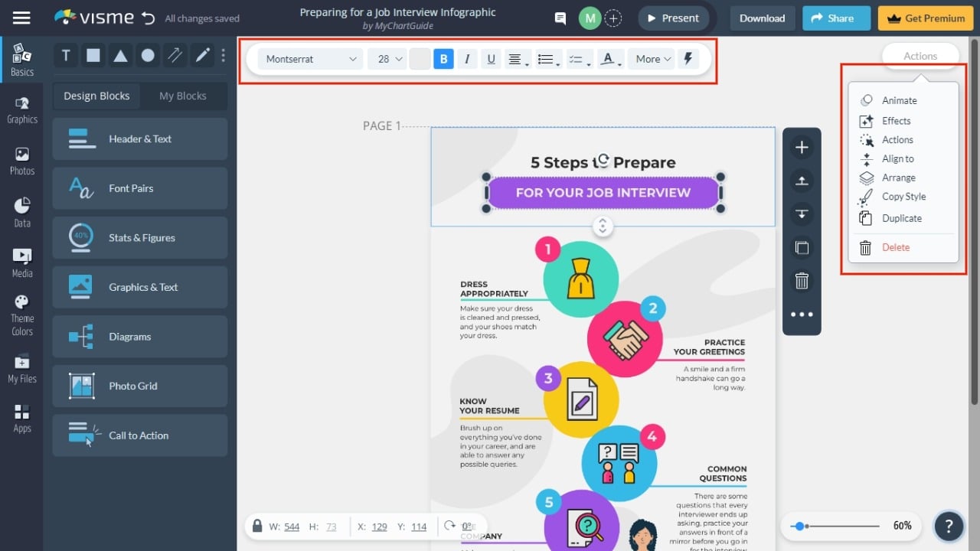Click the Share button
Viewport: 980px width, 551px height.
pos(836,18)
